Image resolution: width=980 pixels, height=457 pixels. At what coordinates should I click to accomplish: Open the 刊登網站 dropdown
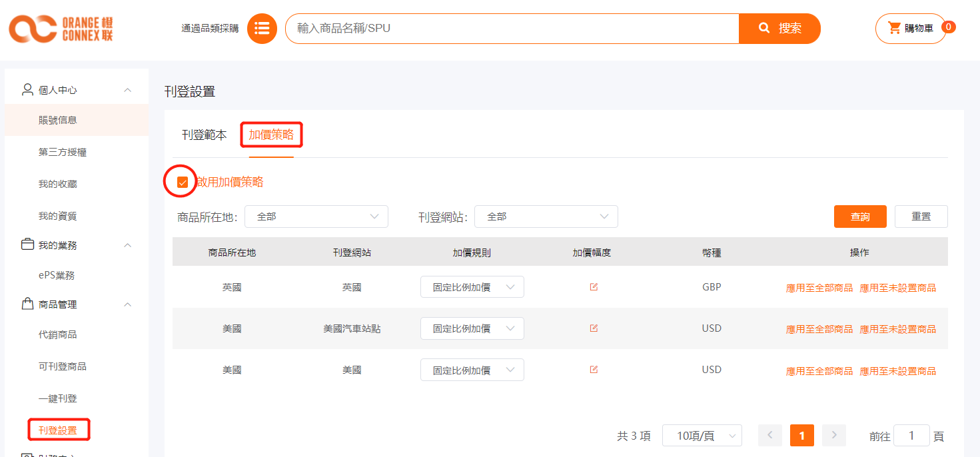pos(546,217)
